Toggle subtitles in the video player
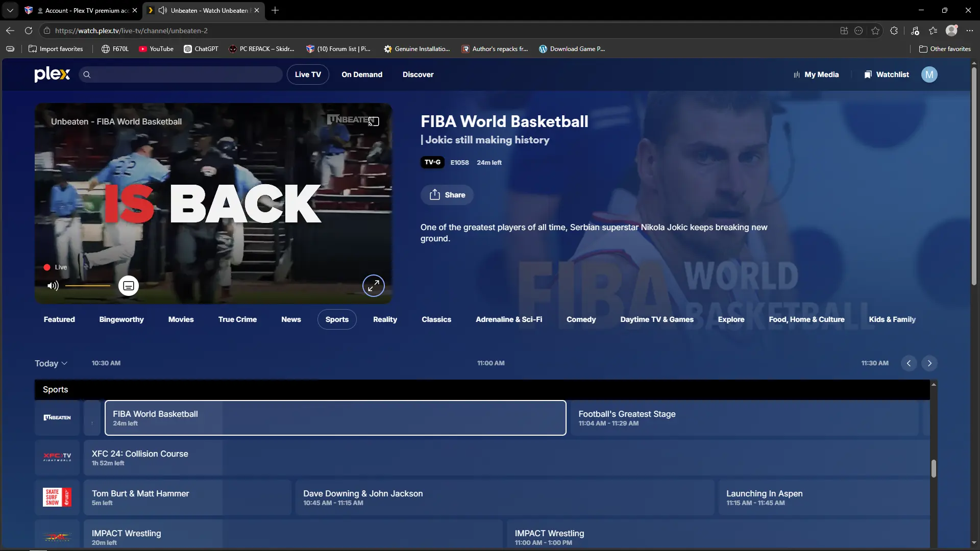The image size is (980, 551). point(129,286)
